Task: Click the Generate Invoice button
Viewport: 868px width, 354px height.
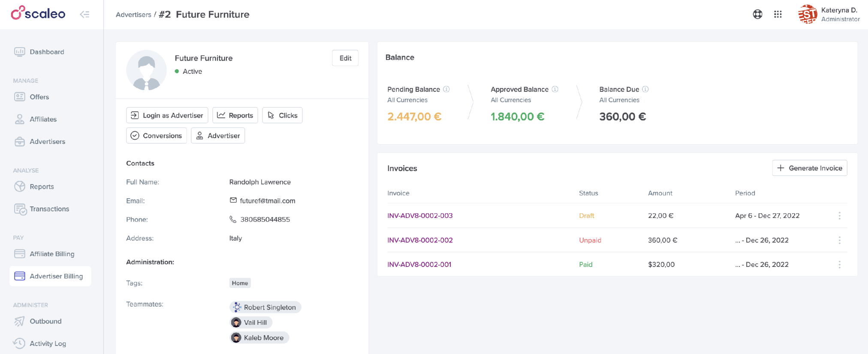Action: pyautogui.click(x=810, y=168)
